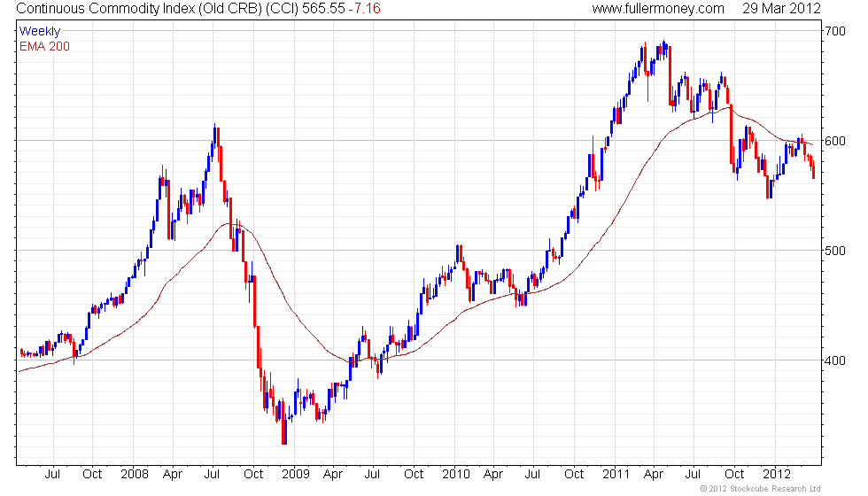Click the chart title 'Continuous Commodity Index (Old CRB) (CCI)'
Image resolution: width=868 pixels, height=496 pixels.
(158, 8)
